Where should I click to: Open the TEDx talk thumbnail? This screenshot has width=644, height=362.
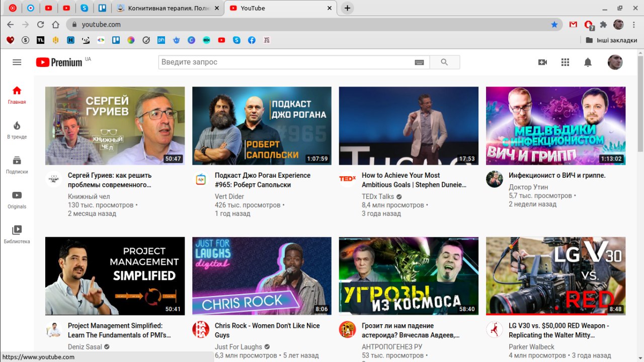click(x=409, y=126)
